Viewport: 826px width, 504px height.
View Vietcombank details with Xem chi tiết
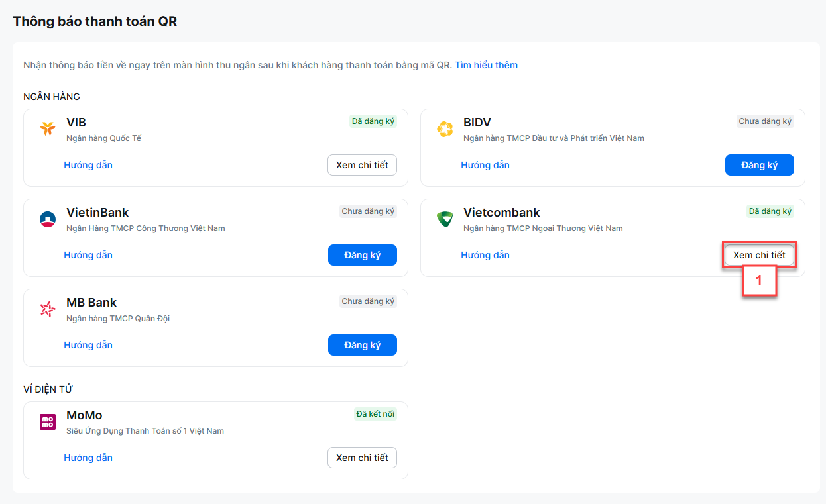click(x=759, y=255)
